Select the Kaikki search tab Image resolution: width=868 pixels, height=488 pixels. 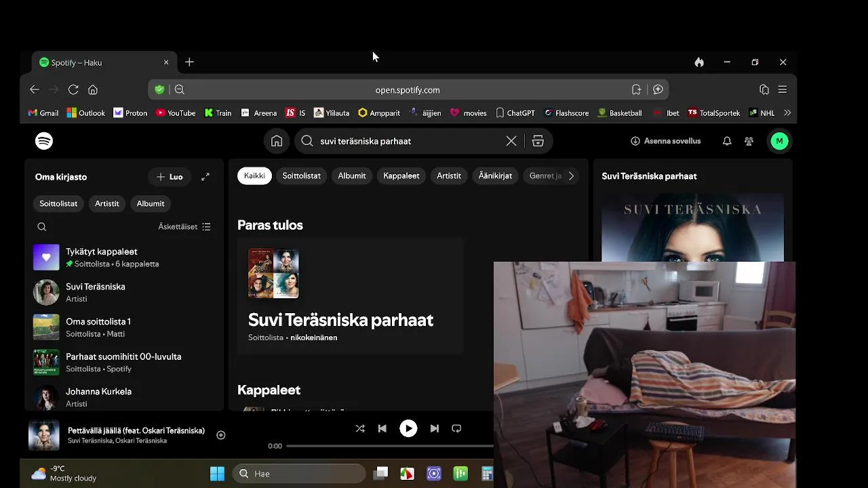pyautogui.click(x=254, y=176)
